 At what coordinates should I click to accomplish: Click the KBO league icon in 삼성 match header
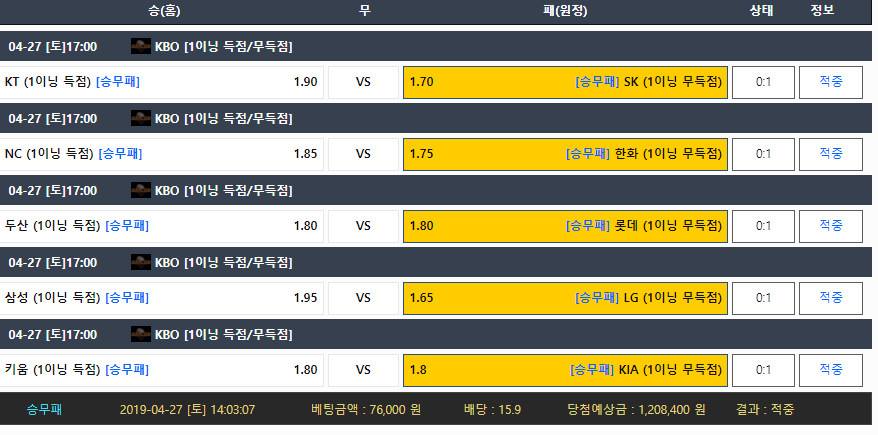[x=141, y=262]
